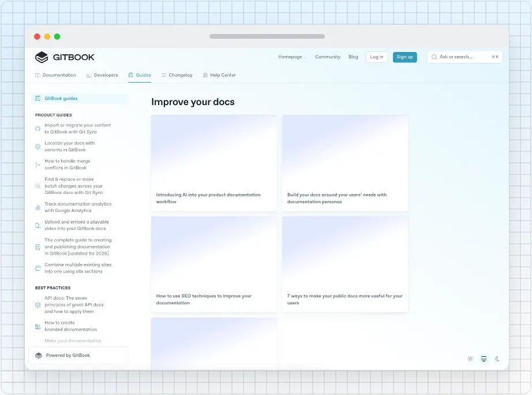Click the Guides tab icon
The width and height of the screenshot is (532, 395).
[x=131, y=75]
